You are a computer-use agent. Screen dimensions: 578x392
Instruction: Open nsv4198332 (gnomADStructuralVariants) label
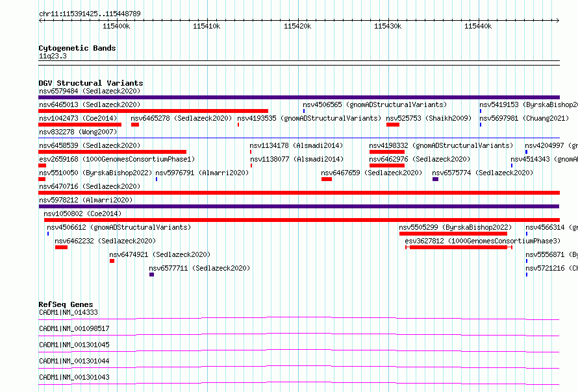point(441,145)
